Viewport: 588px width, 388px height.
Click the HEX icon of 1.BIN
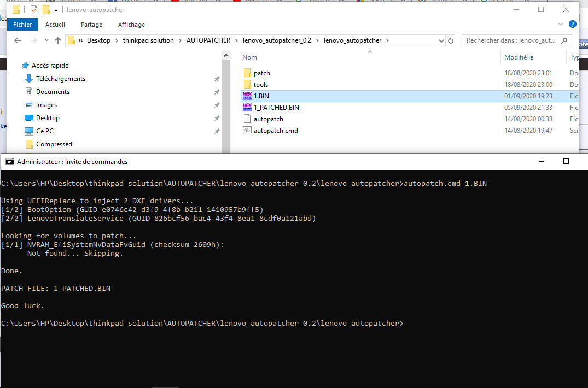click(x=247, y=96)
